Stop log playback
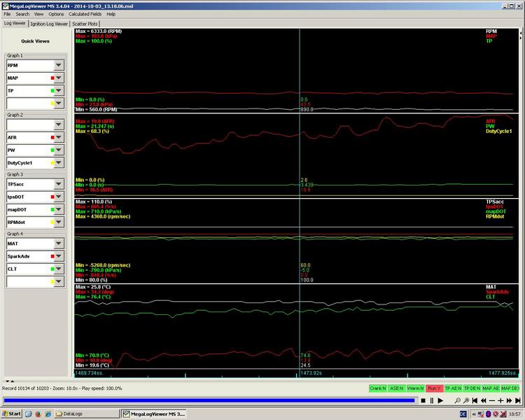525x420 pixels. (423, 400)
